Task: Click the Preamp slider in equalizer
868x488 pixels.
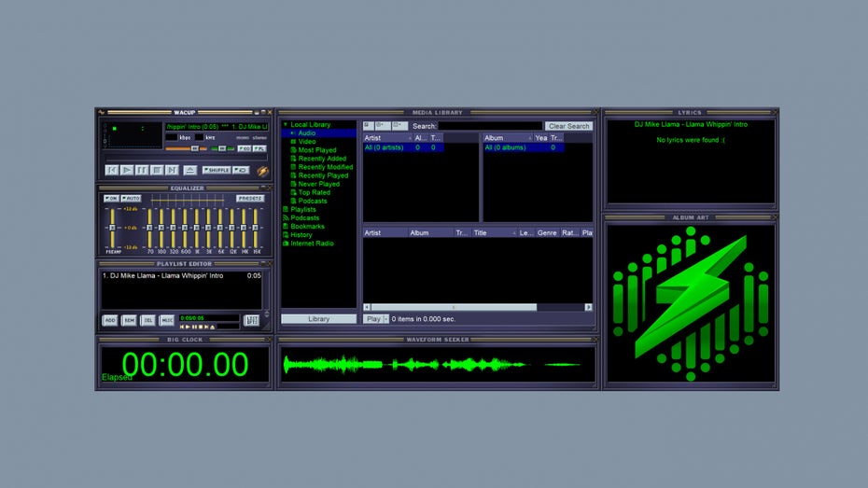Action: coord(111,228)
